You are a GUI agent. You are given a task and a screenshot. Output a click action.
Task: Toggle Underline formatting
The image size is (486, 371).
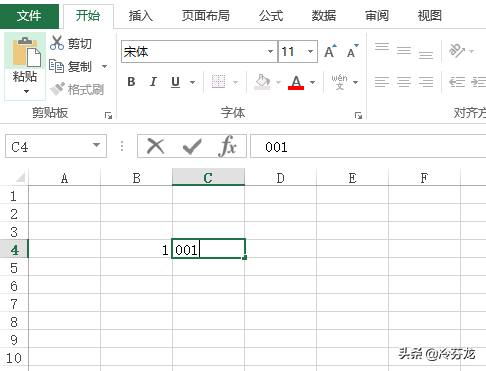(175, 82)
